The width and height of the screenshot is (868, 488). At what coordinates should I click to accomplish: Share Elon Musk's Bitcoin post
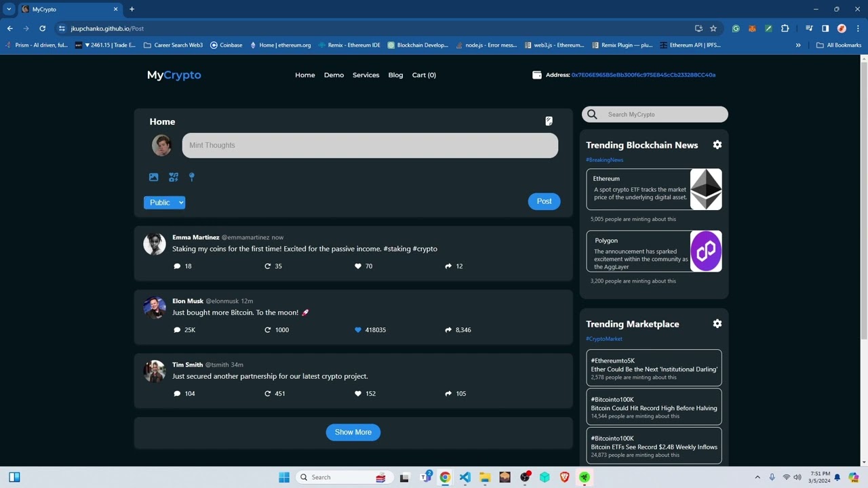coord(448,330)
